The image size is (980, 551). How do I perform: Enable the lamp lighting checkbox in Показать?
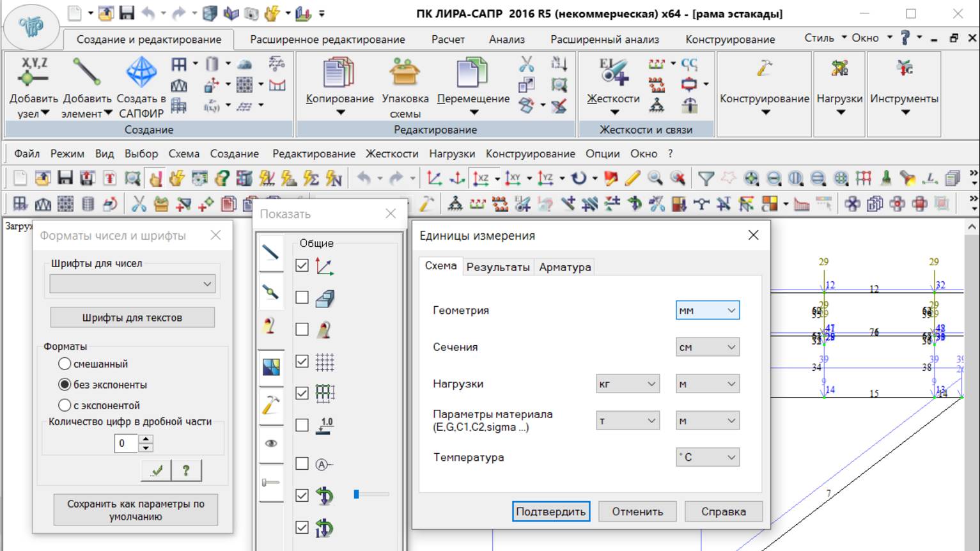(x=302, y=329)
